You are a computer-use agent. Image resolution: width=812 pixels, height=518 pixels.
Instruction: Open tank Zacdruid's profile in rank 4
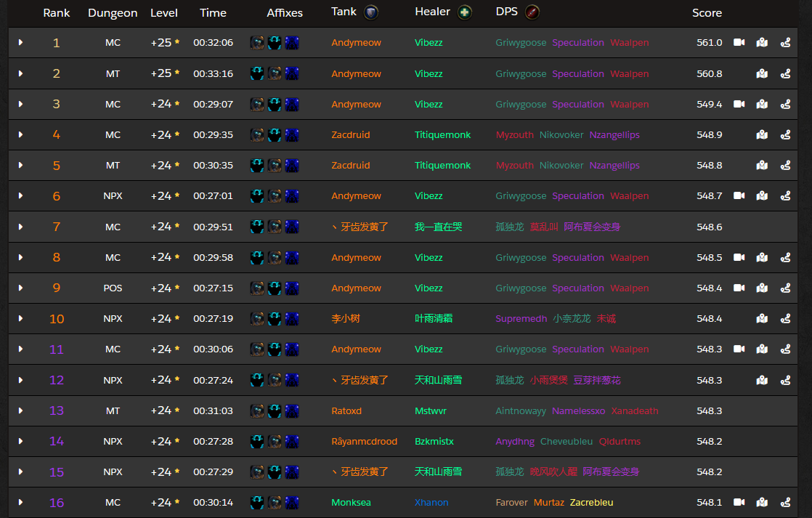(351, 134)
